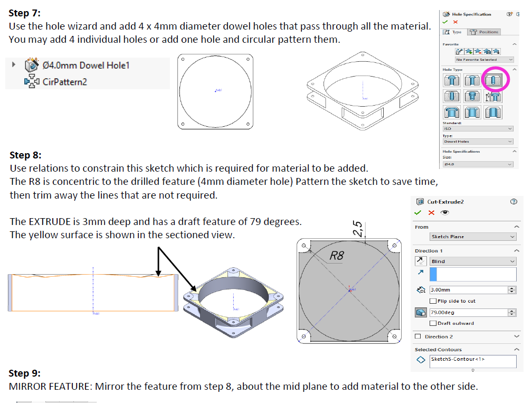Screen dimensions: 532x403
Task: Expand Ø4.0mm Dowel Hole1 tree item
Action: click(14, 64)
